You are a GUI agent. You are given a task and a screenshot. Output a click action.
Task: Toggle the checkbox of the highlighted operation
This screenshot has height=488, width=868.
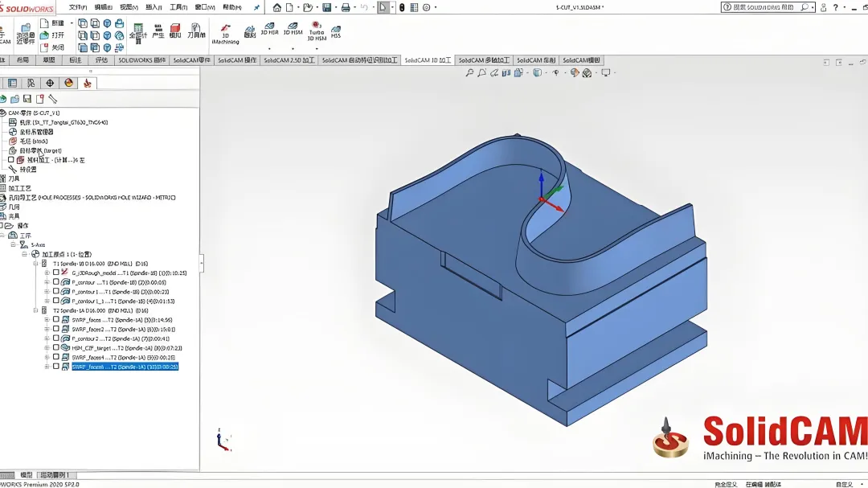tap(56, 367)
